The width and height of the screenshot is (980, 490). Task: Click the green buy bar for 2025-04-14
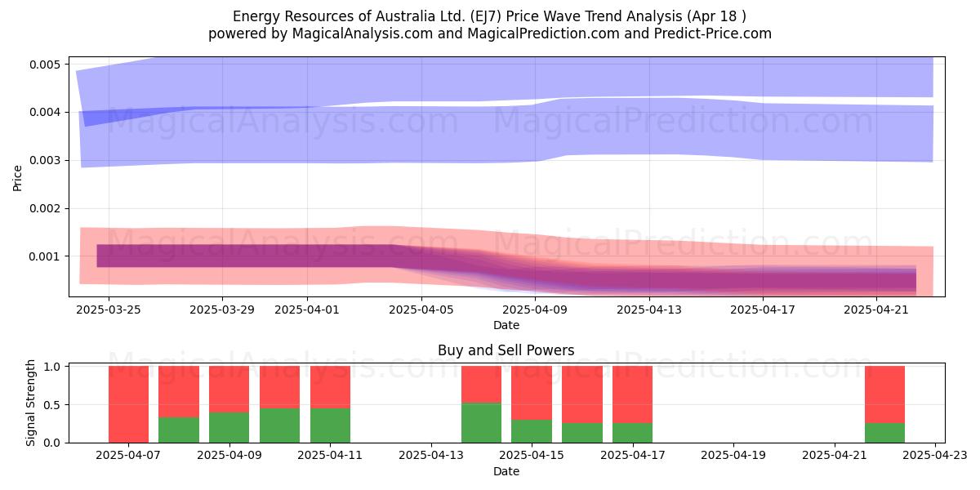(x=481, y=423)
